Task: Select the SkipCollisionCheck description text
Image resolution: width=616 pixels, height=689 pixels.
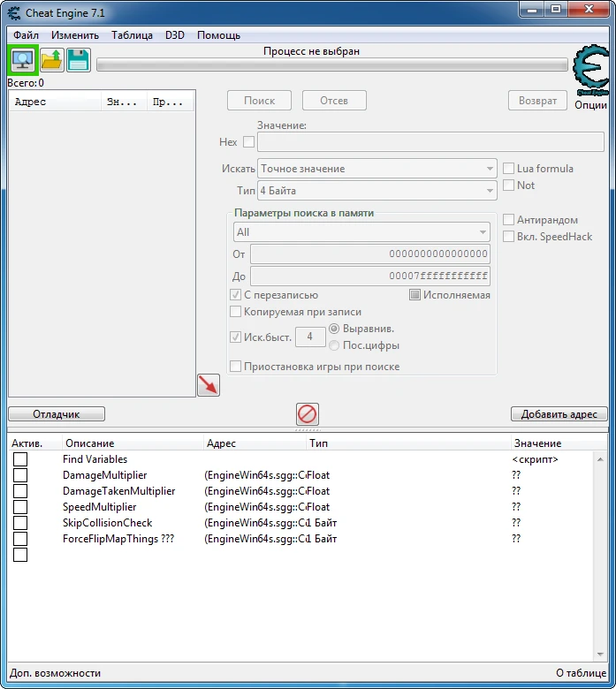Action: point(107,523)
